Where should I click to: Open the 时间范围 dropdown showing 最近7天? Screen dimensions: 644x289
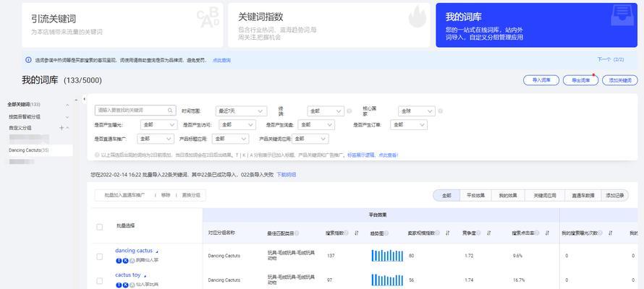[x=241, y=111]
